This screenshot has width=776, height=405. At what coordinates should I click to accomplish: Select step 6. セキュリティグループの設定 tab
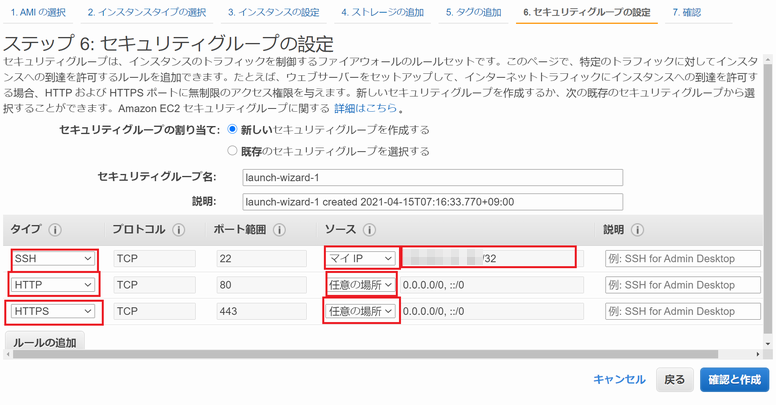coord(587,12)
